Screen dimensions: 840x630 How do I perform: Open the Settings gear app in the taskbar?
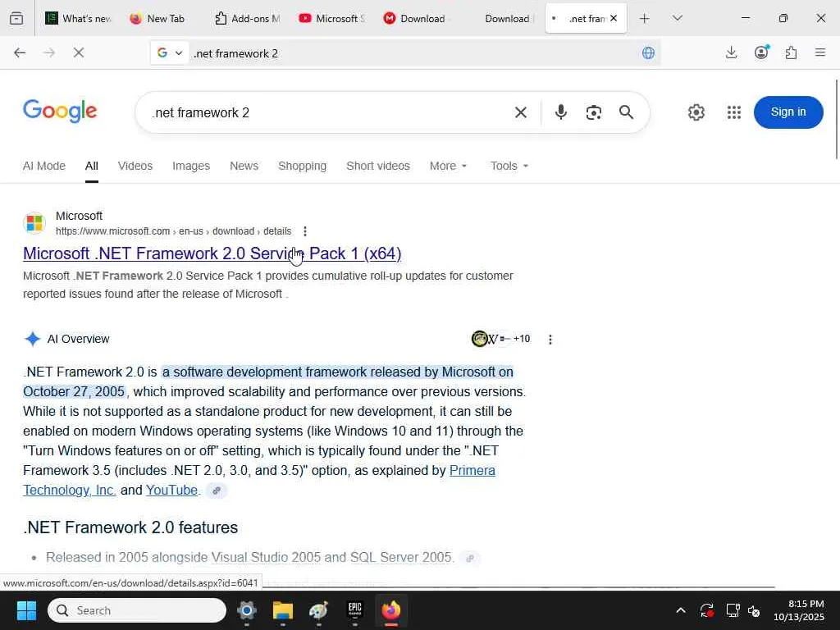(x=246, y=610)
